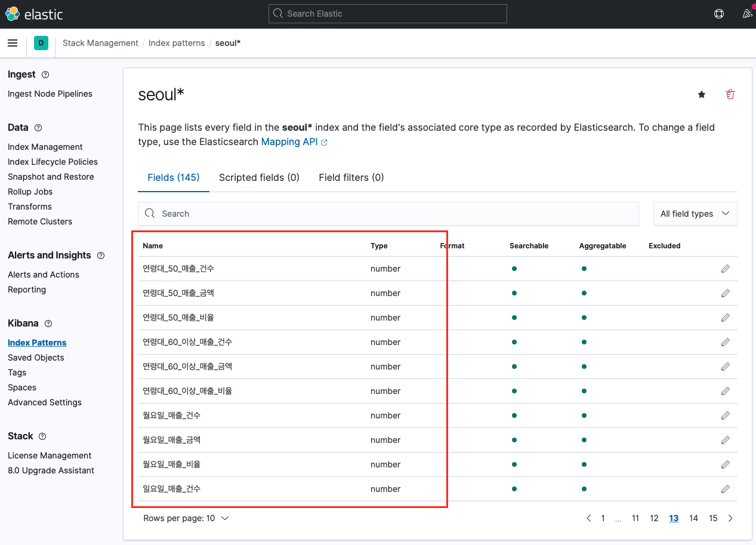This screenshot has height=545, width=756.
Task: Open Transforms in sidebar
Action: tap(30, 207)
